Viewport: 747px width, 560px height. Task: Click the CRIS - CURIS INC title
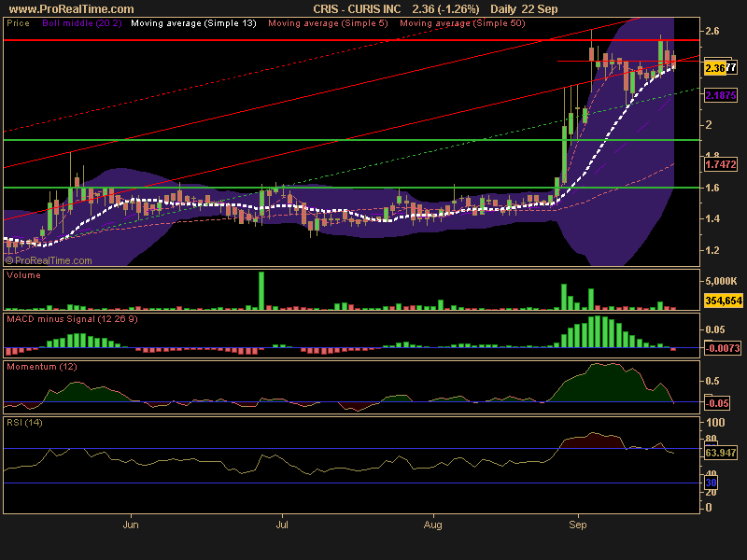(x=357, y=9)
